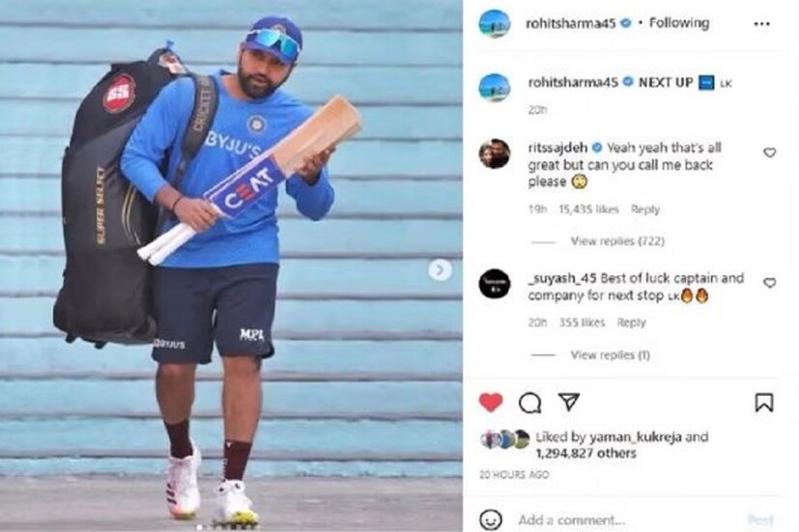Reply to ritssajdeh's comment
Viewport: 799px width, 532px height.
645,210
